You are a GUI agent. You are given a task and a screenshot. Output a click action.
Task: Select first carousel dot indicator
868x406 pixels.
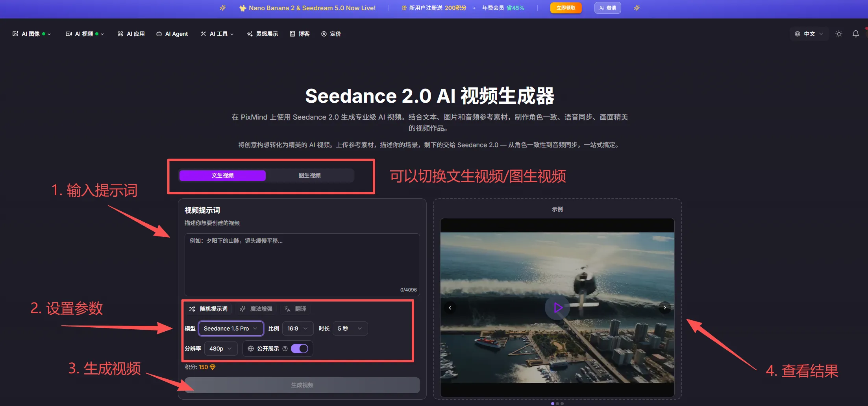(x=553, y=404)
